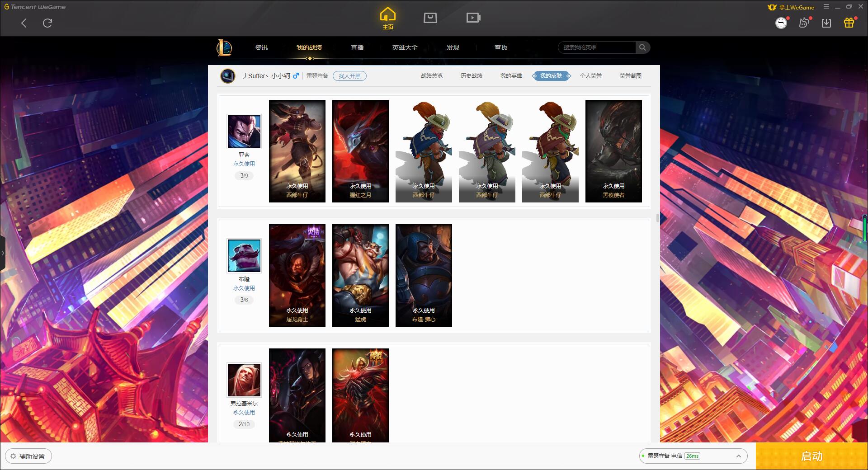Viewport: 868px width, 470px height.
Task: Reload the page with the refresh icon
Action: click(x=47, y=23)
